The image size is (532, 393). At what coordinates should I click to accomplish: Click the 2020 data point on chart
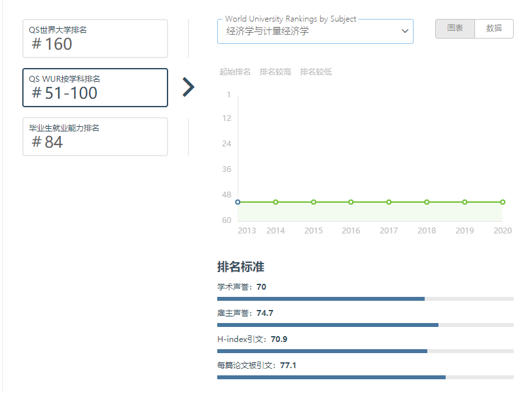coord(503,202)
